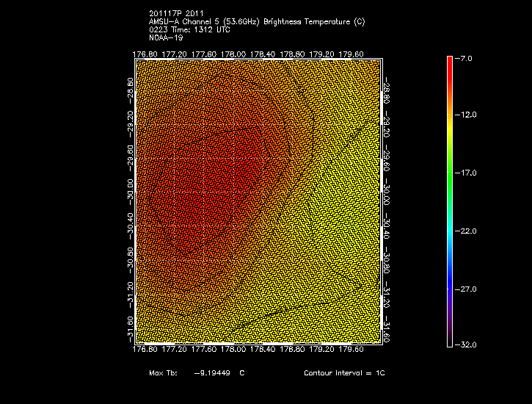Click the 176.80 longitude label on bottom axis
The width and height of the screenshot is (532, 404).
[144, 350]
